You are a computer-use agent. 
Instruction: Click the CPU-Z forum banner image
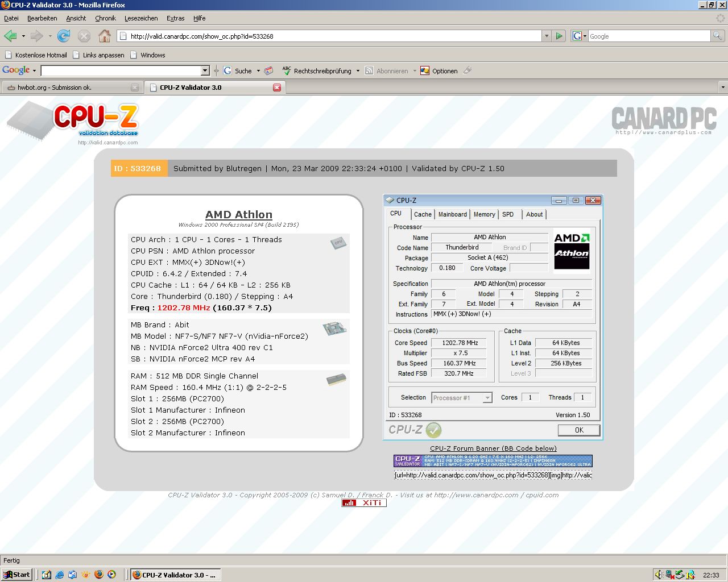coord(493,461)
